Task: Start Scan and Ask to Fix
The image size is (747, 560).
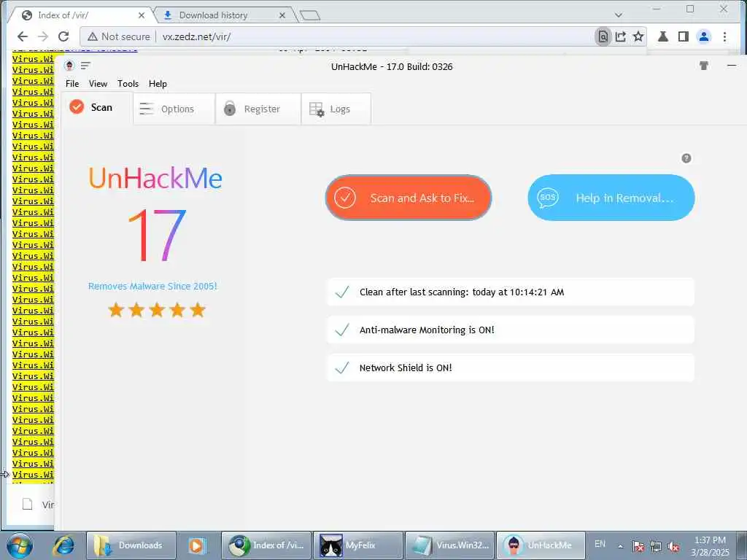Action: click(409, 198)
